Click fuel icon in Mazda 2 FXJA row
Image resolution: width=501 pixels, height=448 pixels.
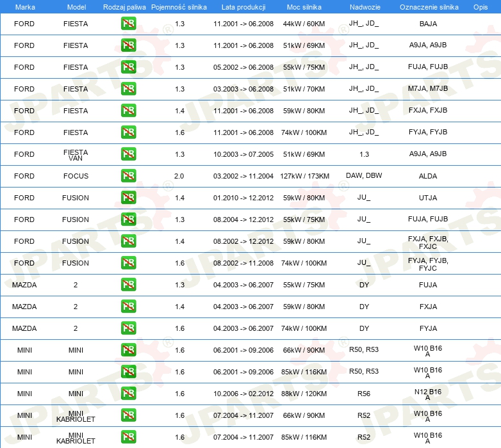coord(128,307)
